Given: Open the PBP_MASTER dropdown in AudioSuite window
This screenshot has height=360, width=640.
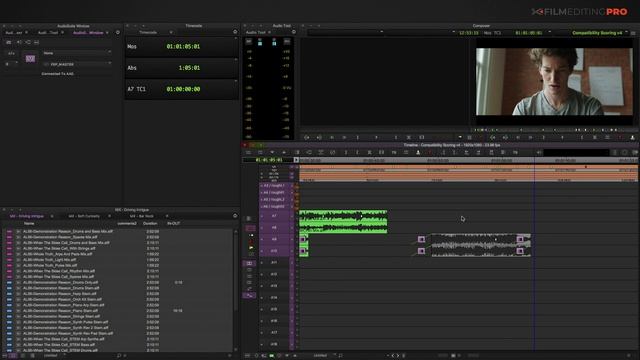Looking at the screenshot, I should tap(77, 64).
